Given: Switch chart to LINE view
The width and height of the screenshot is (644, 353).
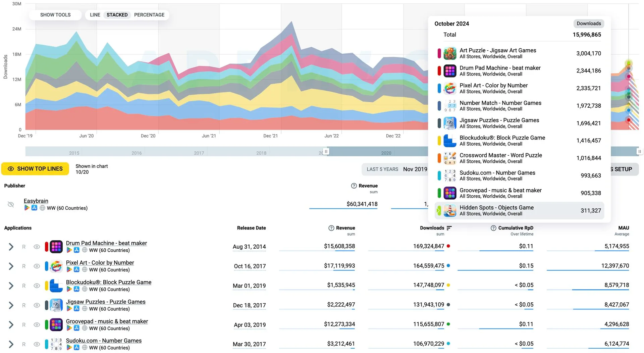Looking at the screenshot, I should click(x=95, y=15).
